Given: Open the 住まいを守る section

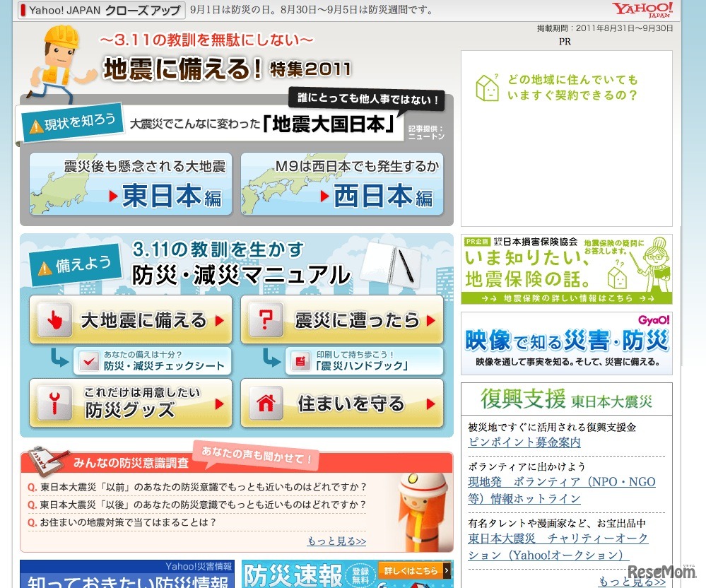Looking at the screenshot, I should point(342,403).
